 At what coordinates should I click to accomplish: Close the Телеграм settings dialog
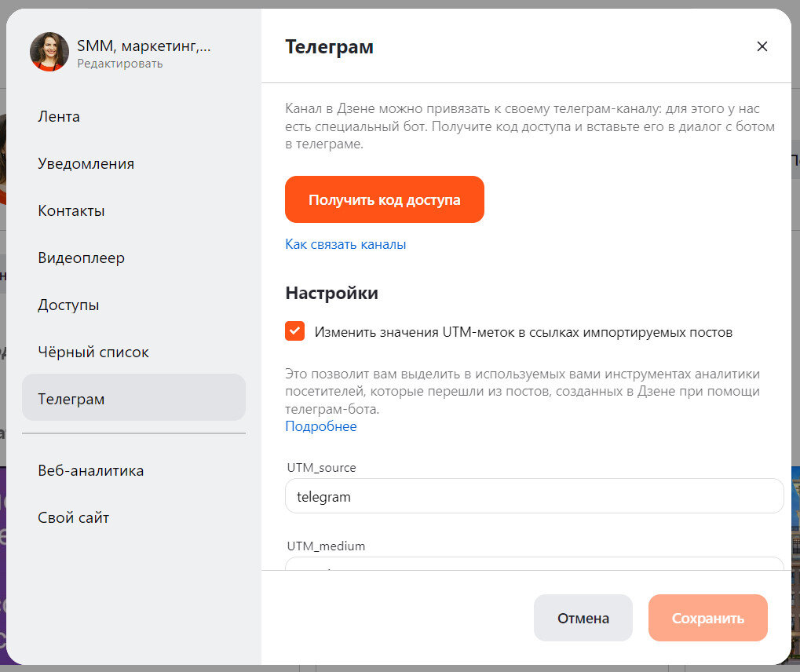(762, 46)
